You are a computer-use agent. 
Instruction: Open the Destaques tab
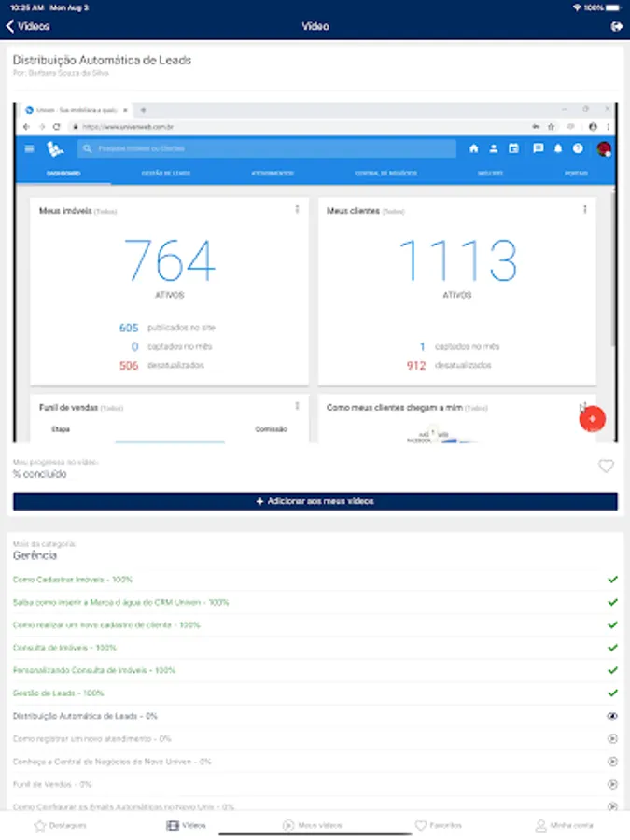click(60, 826)
